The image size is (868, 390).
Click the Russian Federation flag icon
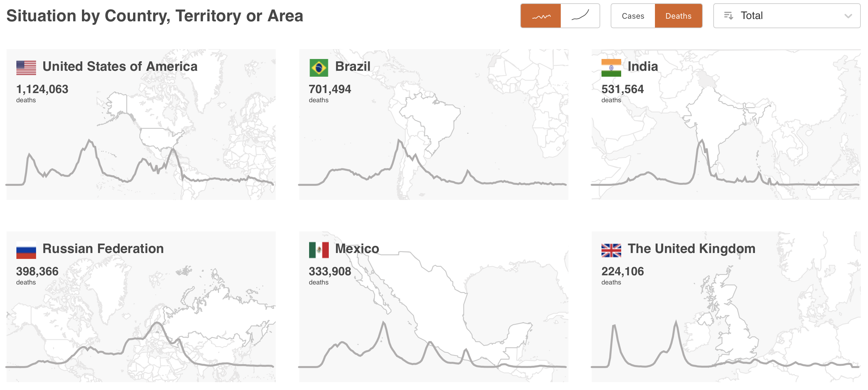[x=26, y=250]
